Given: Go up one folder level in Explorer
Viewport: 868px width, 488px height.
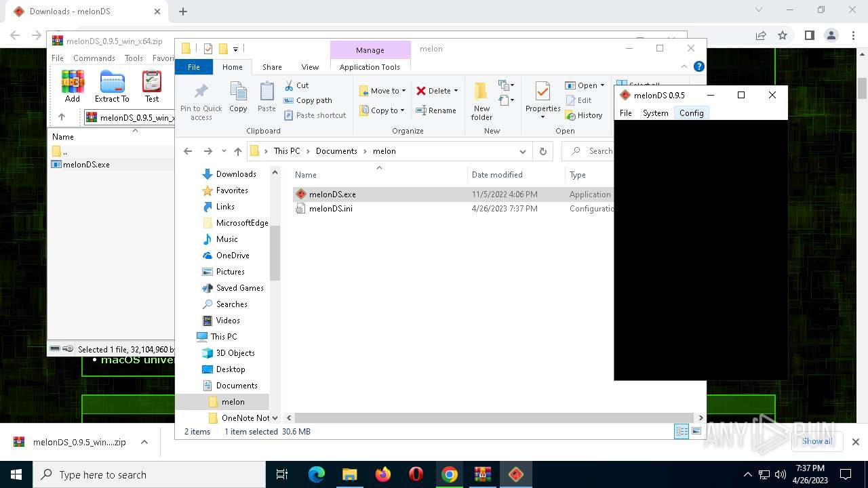Looking at the screenshot, I should (x=237, y=151).
